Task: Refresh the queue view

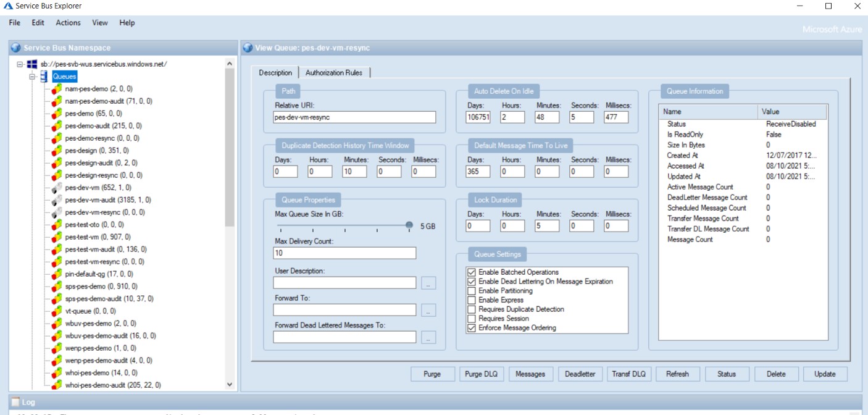Action: click(x=678, y=374)
